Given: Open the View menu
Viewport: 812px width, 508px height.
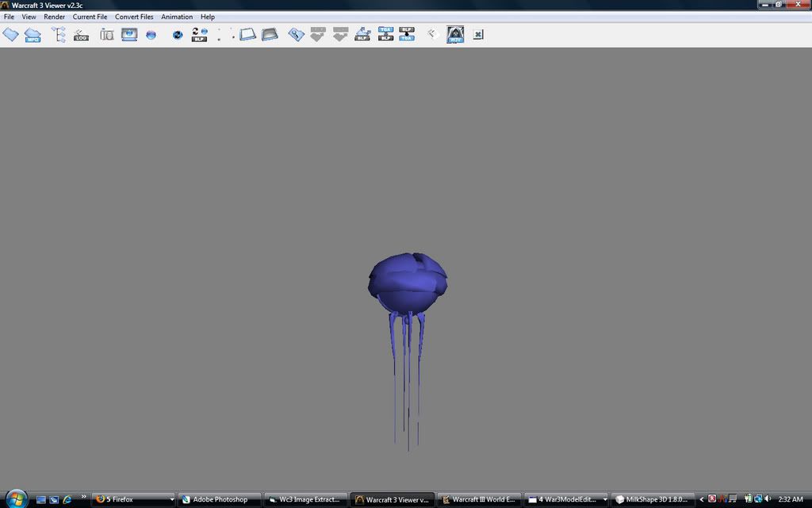Looking at the screenshot, I should pos(29,17).
